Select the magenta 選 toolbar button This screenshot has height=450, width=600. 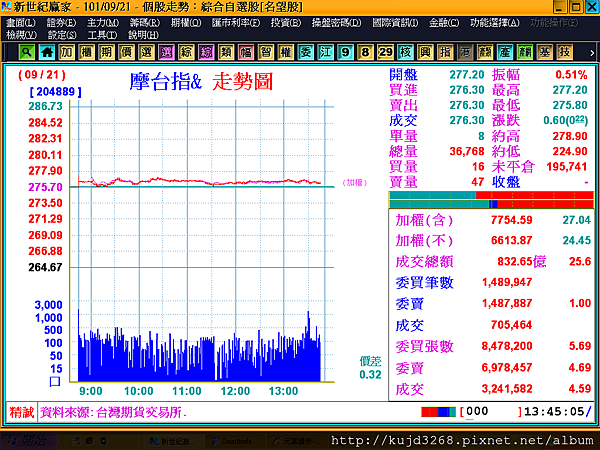pos(166,52)
